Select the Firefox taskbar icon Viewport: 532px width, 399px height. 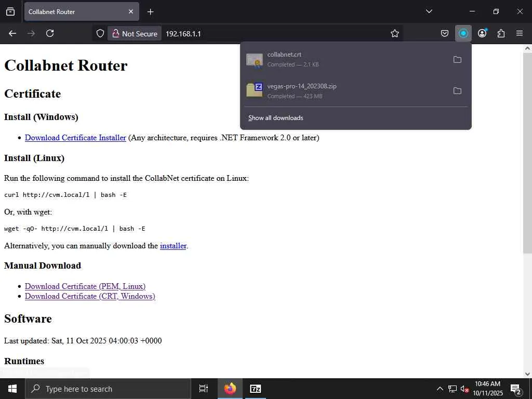(230, 389)
